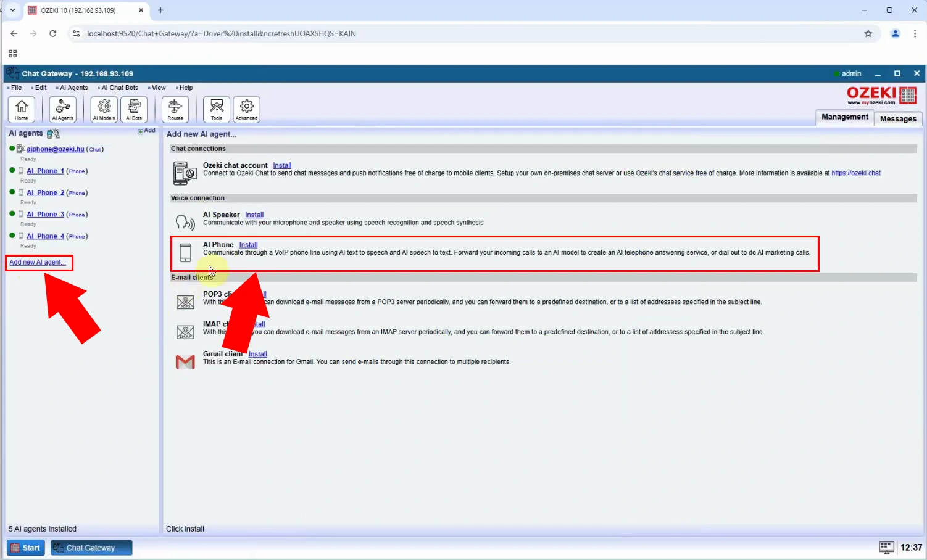This screenshot has height=560, width=927.
Task: Click the POP3 client envelope icon
Action: 185,302
